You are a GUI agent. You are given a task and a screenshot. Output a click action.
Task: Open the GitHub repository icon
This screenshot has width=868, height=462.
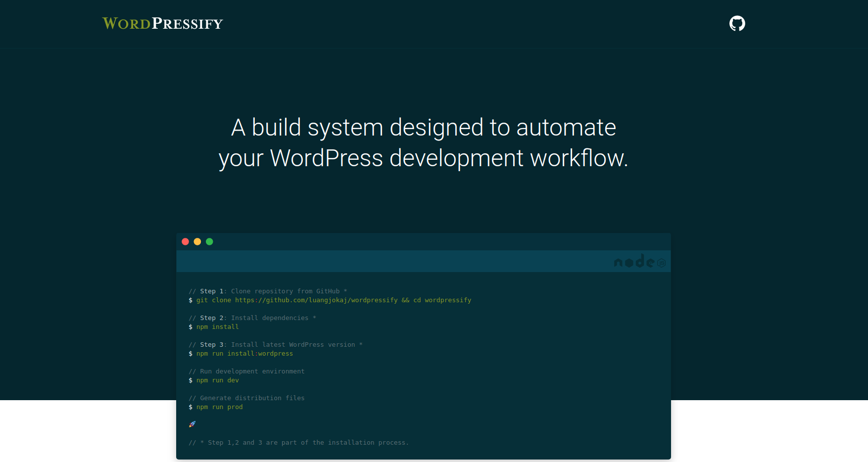click(x=737, y=23)
